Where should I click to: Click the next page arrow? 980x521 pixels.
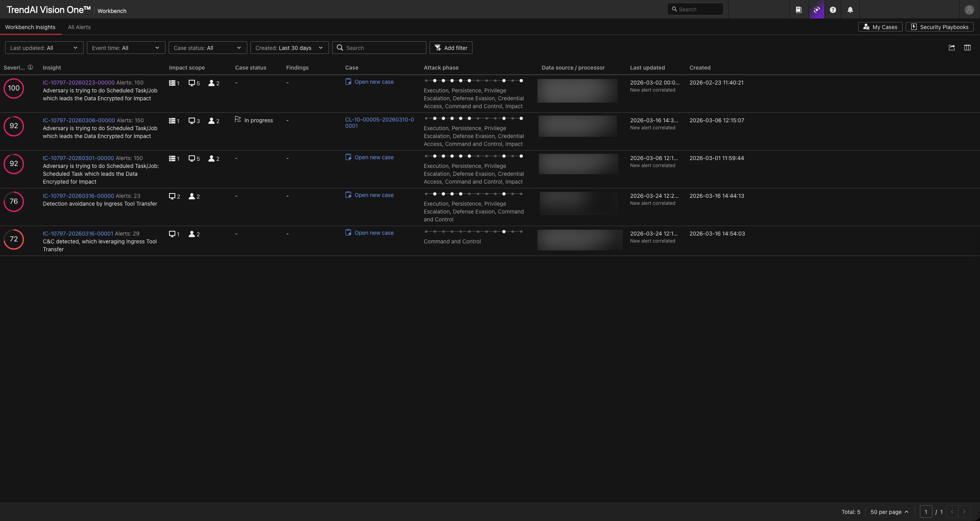click(x=964, y=512)
